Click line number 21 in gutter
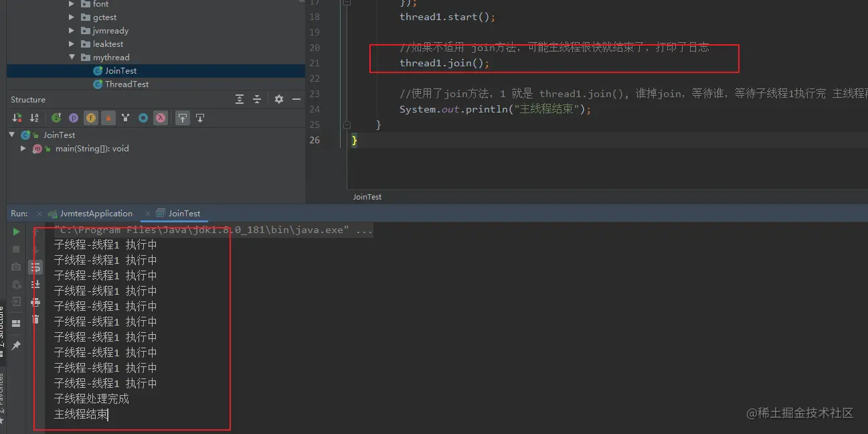Screen dimensions: 868x434 tap(315, 63)
